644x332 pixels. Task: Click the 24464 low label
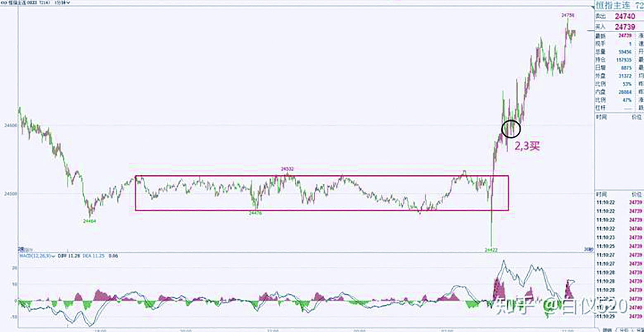[89, 221]
